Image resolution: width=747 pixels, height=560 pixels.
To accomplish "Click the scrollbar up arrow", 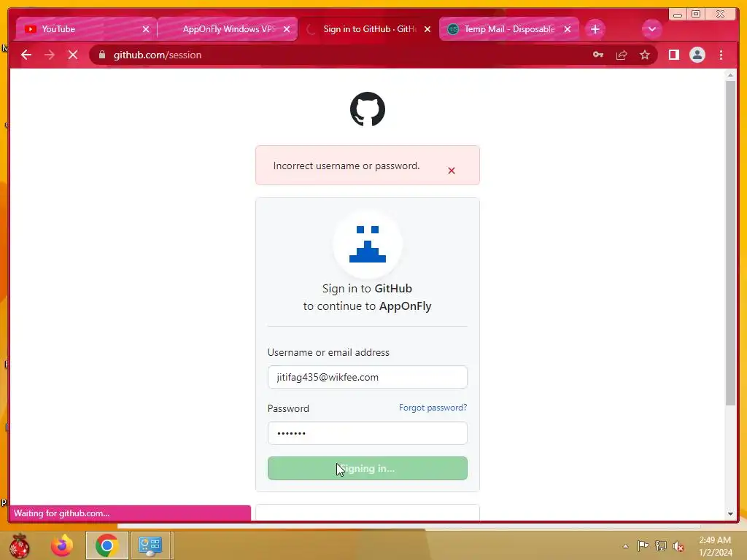I will tap(730, 75).
